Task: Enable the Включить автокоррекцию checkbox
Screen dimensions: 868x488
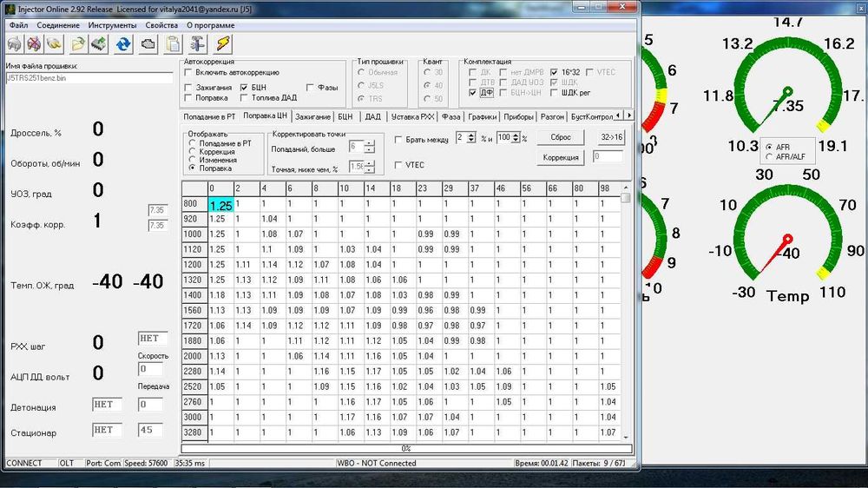Action: 188,73
